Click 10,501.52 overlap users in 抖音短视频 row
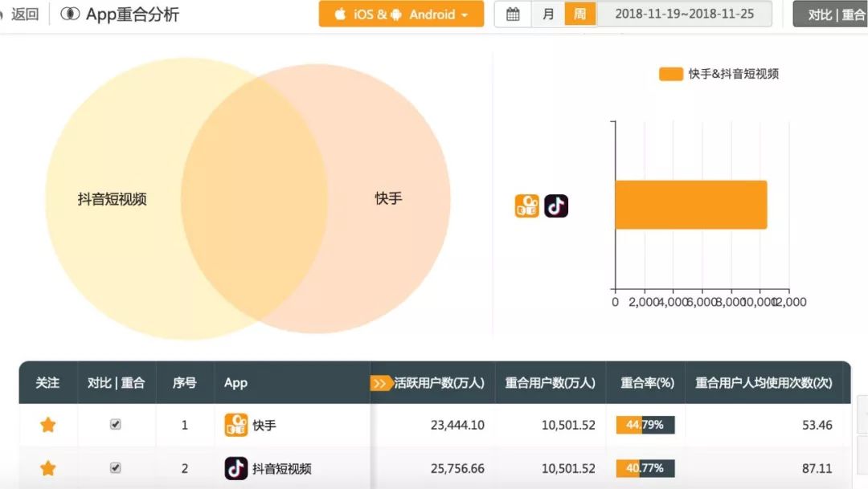868x489 pixels. pos(568,469)
